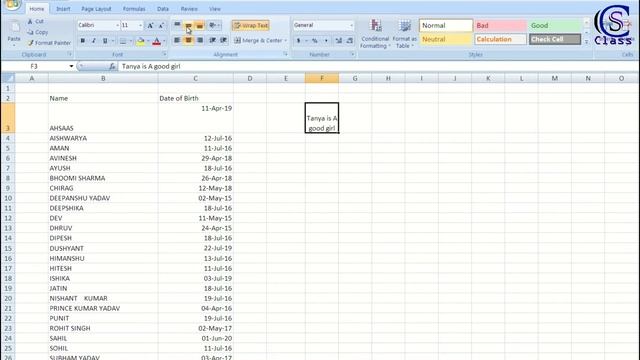The height and width of the screenshot is (360, 640).
Task: Open the Font name dropdown
Action: pos(117,25)
